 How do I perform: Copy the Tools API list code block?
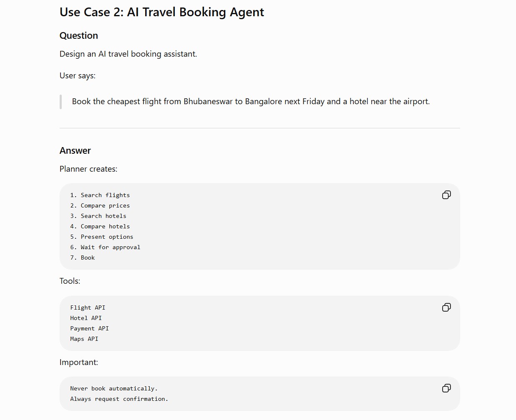[x=446, y=307]
